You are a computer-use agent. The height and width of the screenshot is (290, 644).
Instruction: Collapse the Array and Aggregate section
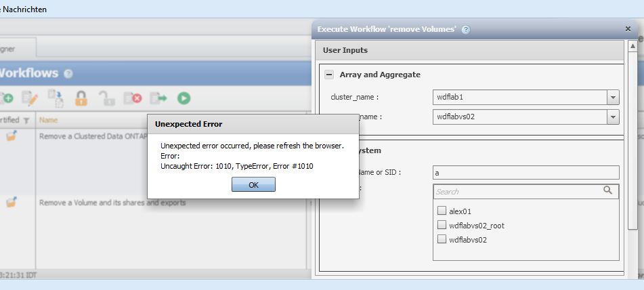[x=329, y=75]
